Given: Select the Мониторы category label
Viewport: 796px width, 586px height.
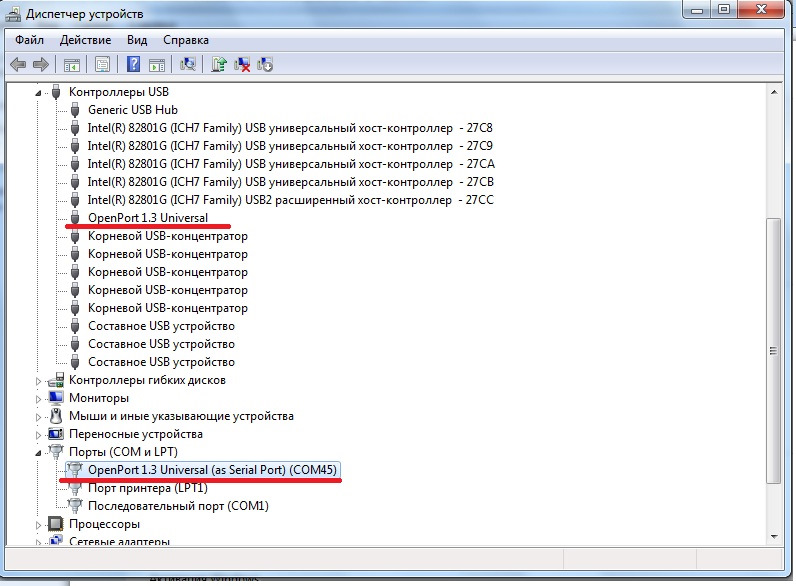Looking at the screenshot, I should (x=99, y=398).
